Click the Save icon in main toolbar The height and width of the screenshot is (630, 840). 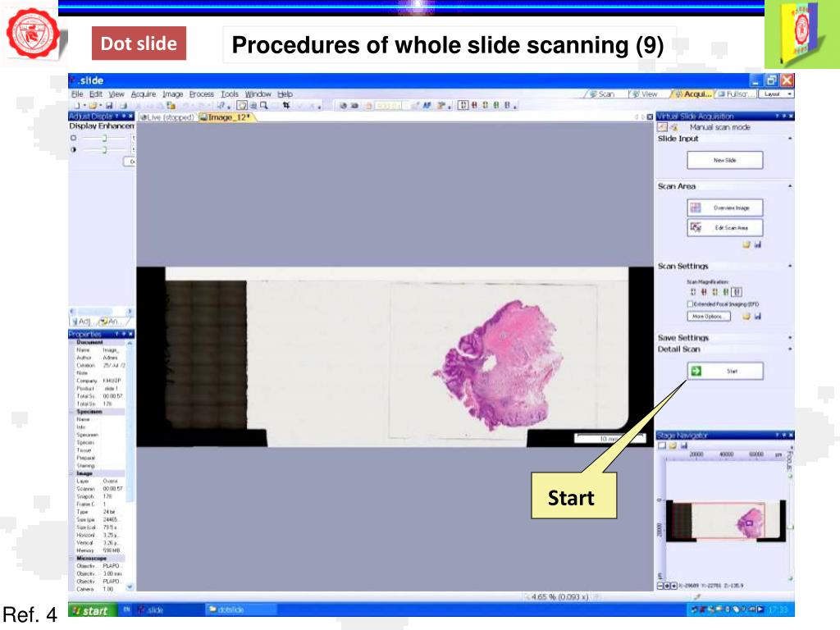click(109, 106)
